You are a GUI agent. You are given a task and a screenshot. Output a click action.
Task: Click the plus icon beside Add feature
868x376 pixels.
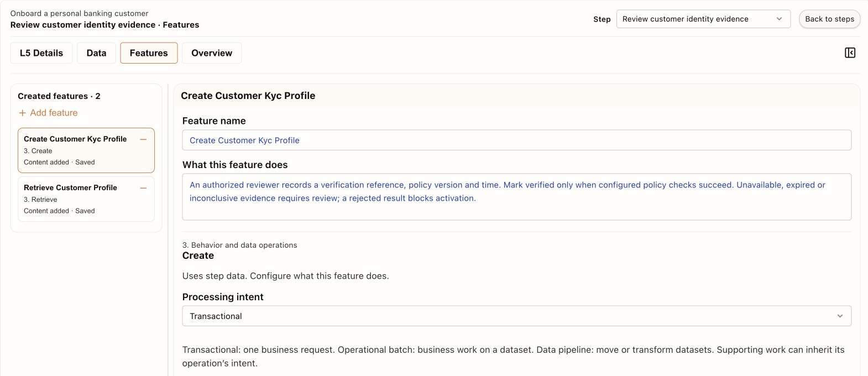click(x=23, y=113)
